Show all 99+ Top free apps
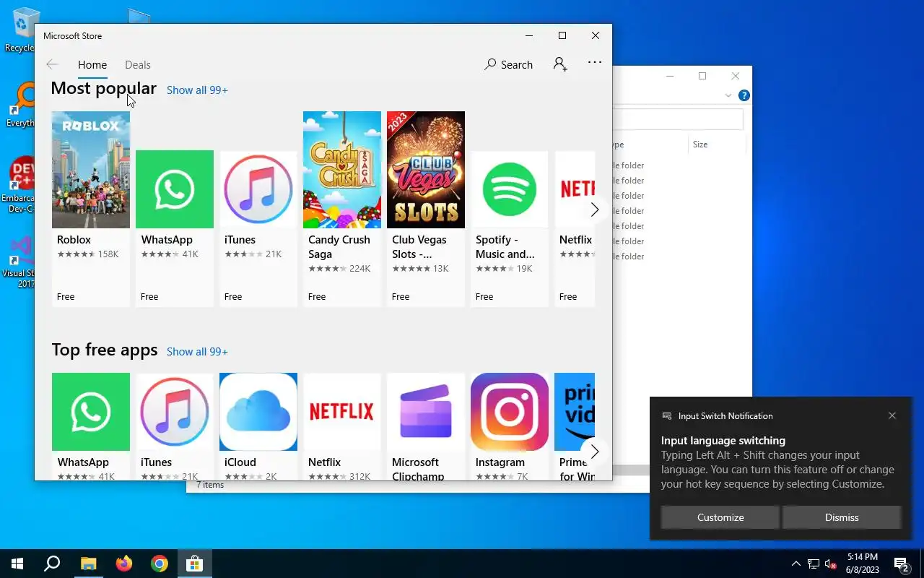924x578 pixels. [197, 352]
